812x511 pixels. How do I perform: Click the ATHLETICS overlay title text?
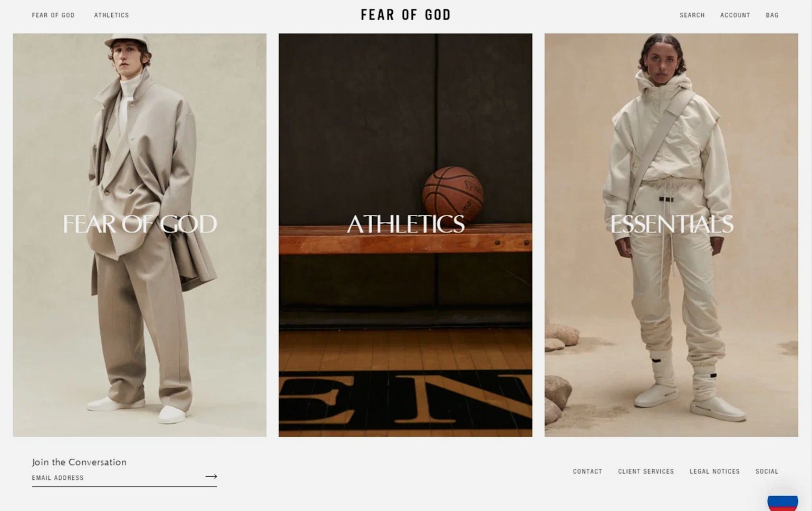[x=405, y=224]
